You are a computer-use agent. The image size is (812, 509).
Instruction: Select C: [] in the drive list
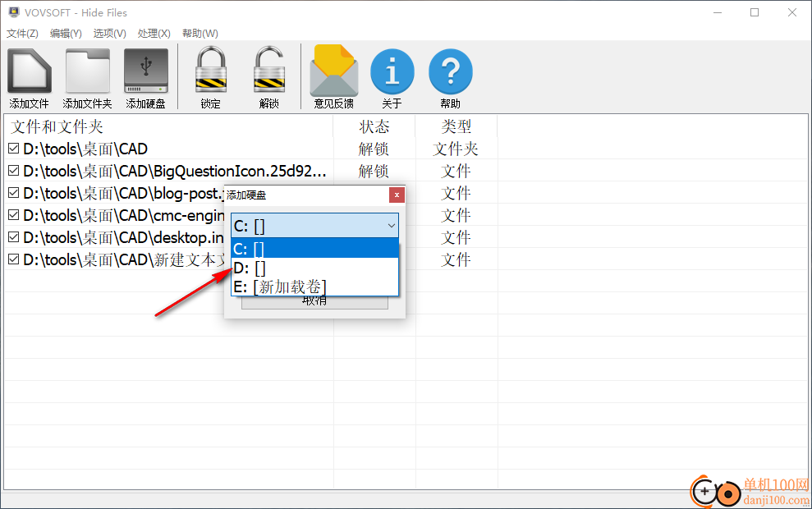coord(314,249)
